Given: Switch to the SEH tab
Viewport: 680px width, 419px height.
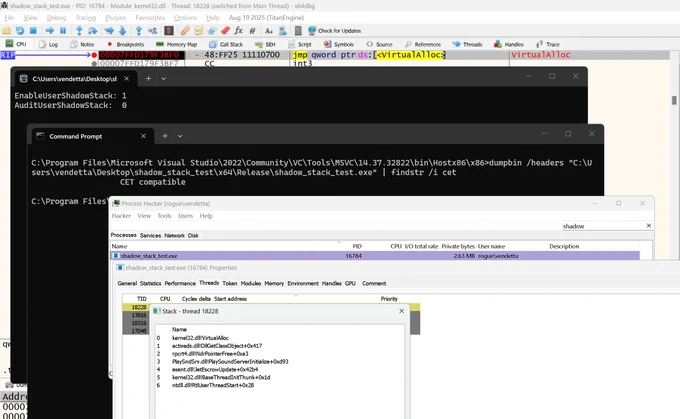Looking at the screenshot, I should click(265, 44).
